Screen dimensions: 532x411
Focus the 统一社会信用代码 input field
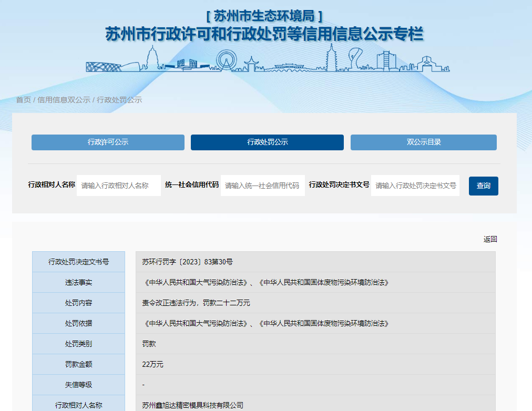(x=263, y=186)
